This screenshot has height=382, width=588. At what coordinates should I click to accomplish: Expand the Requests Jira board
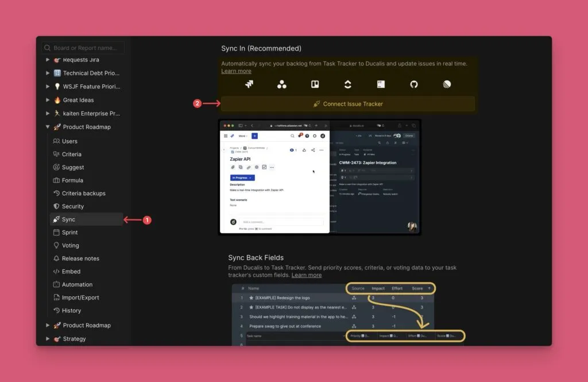[48, 60]
